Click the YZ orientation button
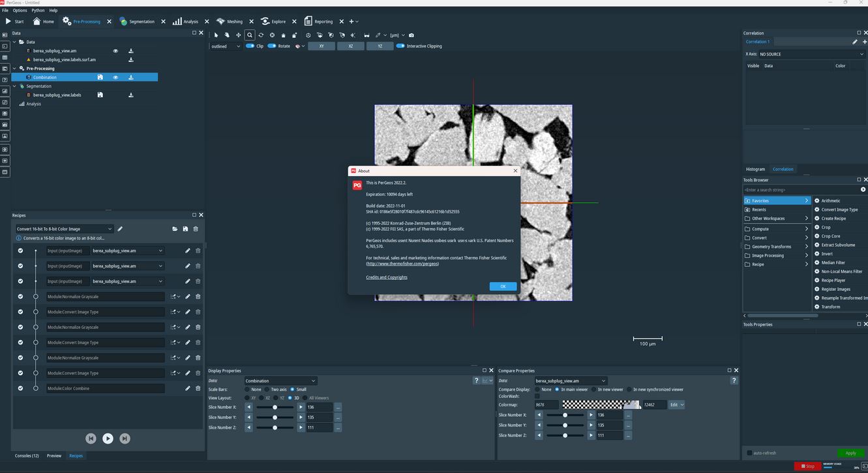The image size is (868, 473). point(380,46)
